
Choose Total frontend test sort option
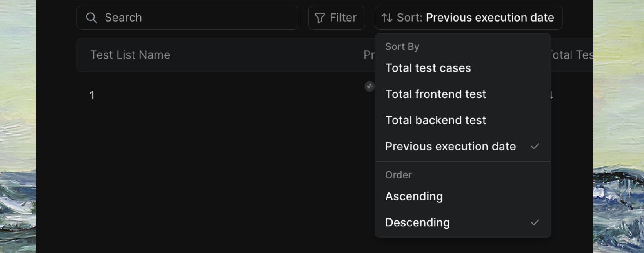point(435,94)
